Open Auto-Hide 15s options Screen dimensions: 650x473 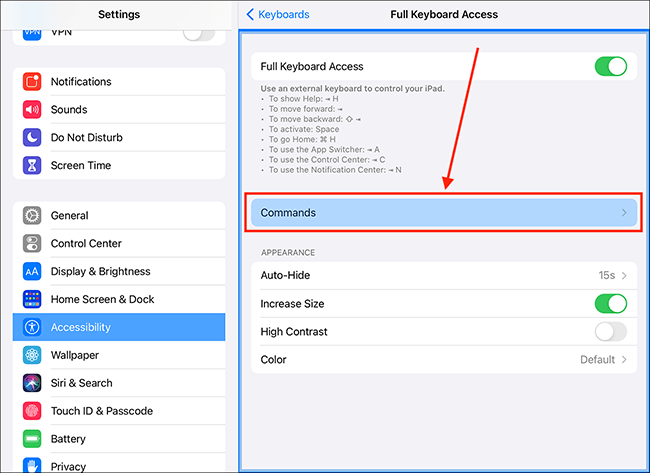pyautogui.click(x=444, y=275)
